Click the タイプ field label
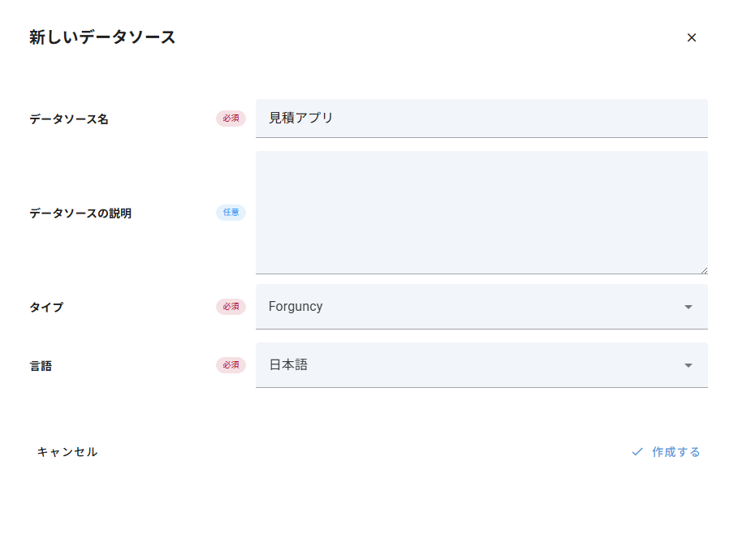The width and height of the screenshot is (738, 560). tap(46, 308)
